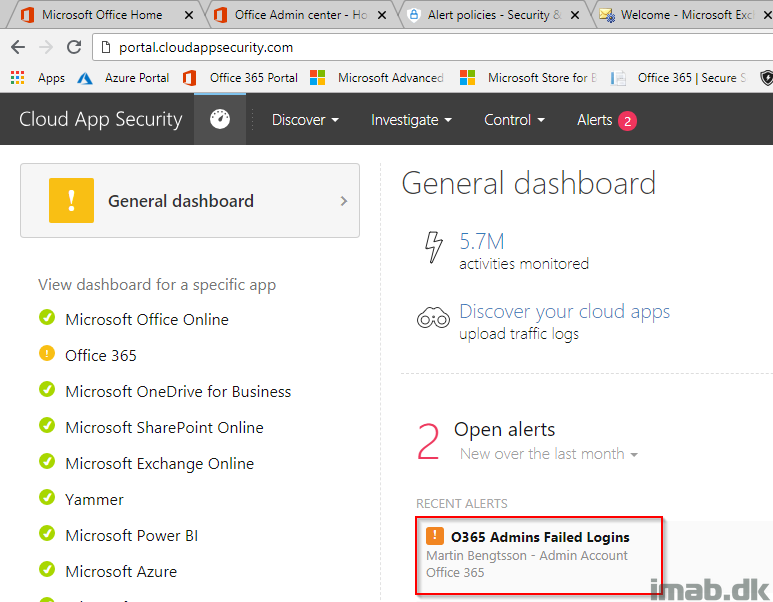
Task: Open Microsoft SharePoint Online dashboard
Action: pyautogui.click(x=164, y=427)
